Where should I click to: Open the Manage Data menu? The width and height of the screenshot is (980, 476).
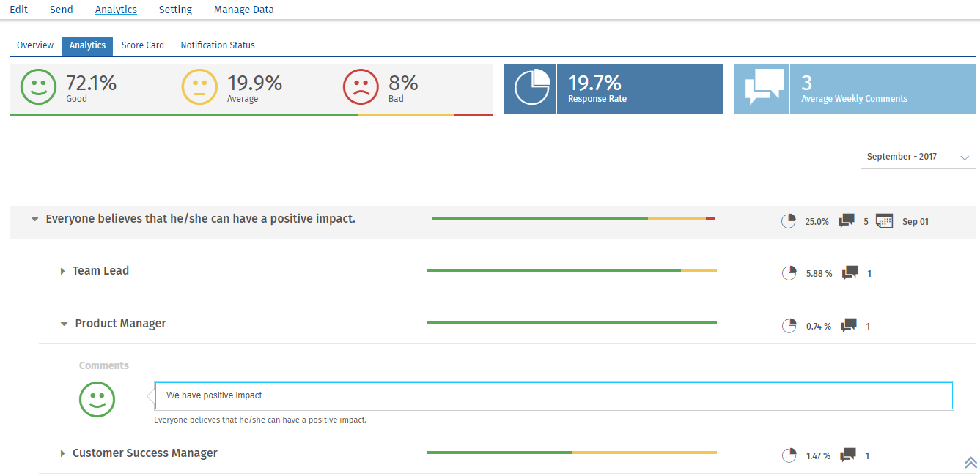(x=244, y=10)
